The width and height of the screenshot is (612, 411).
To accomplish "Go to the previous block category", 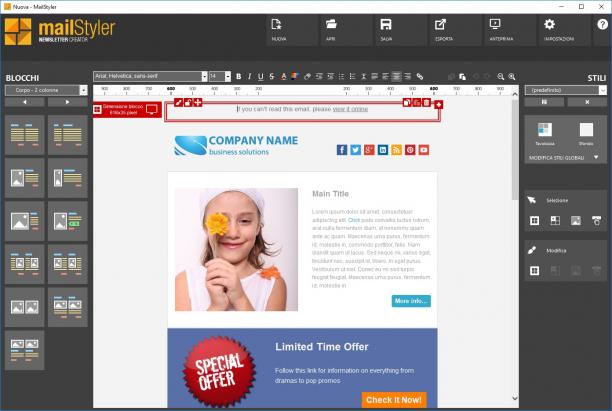I will tap(25, 102).
